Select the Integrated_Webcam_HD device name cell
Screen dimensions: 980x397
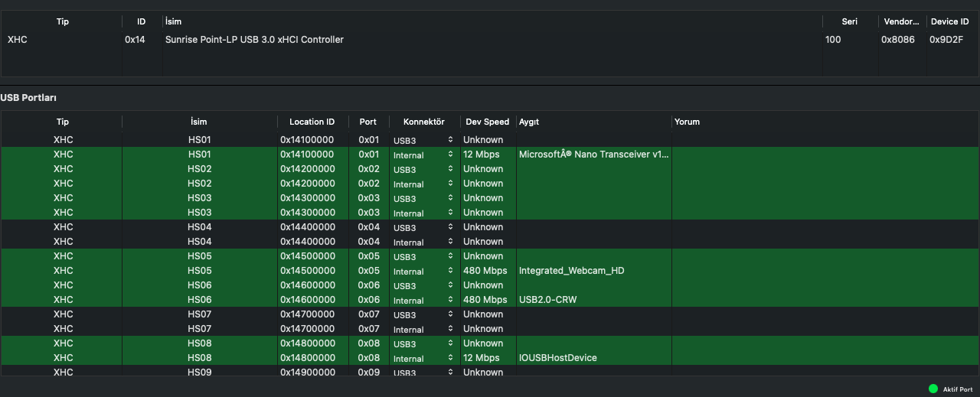571,271
